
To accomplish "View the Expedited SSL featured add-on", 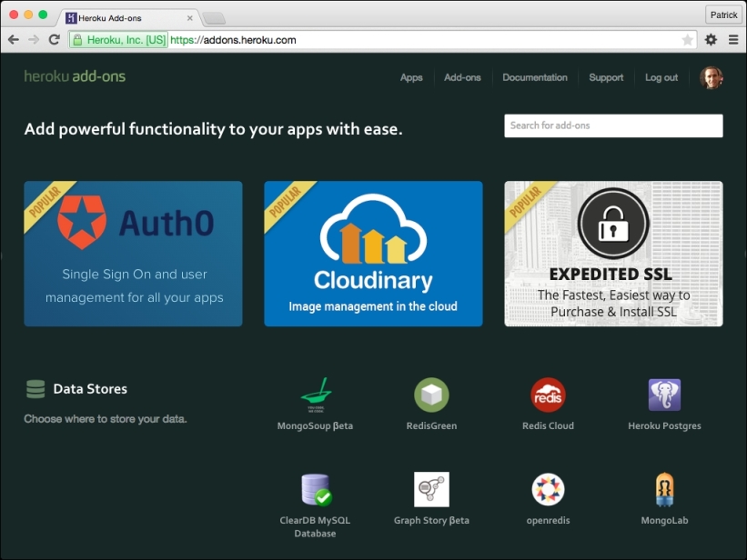I will click(612, 253).
